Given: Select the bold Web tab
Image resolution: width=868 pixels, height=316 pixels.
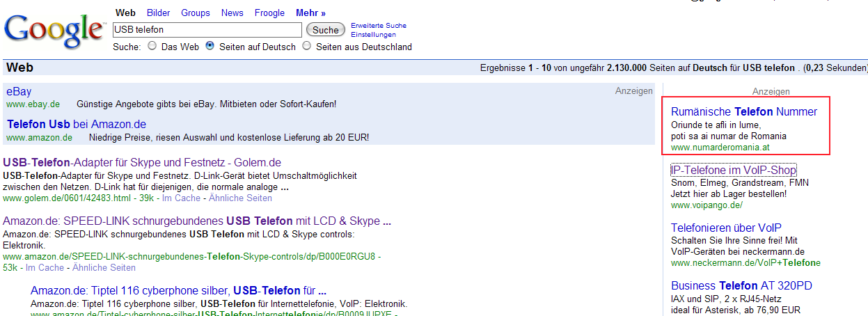Looking at the screenshot, I should coord(125,13).
